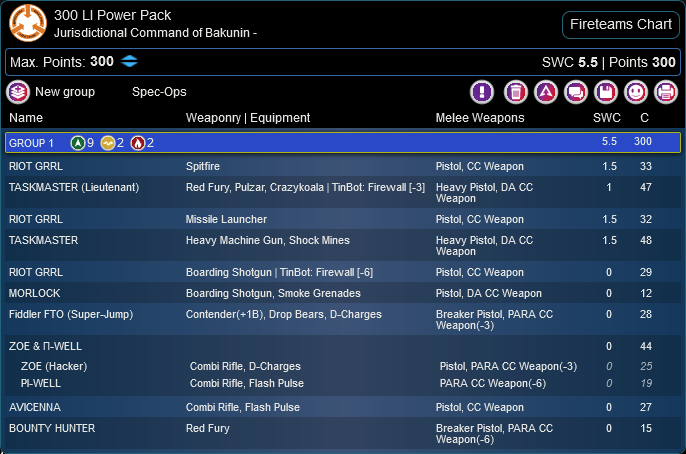The width and height of the screenshot is (686, 454).
Task: Select TASKMASTER (Lieutenant) entry
Action: click(x=343, y=192)
